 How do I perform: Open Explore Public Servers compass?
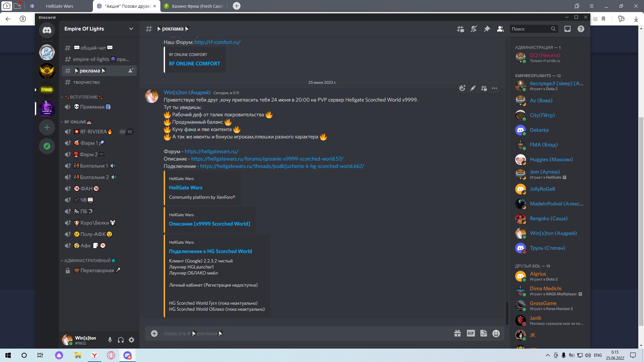tap(47, 146)
